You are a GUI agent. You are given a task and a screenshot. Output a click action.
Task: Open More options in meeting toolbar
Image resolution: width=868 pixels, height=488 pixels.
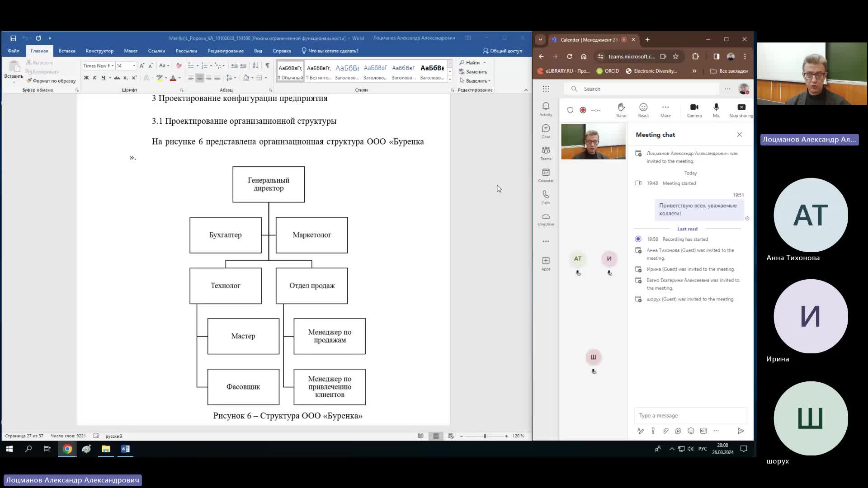[x=665, y=110]
